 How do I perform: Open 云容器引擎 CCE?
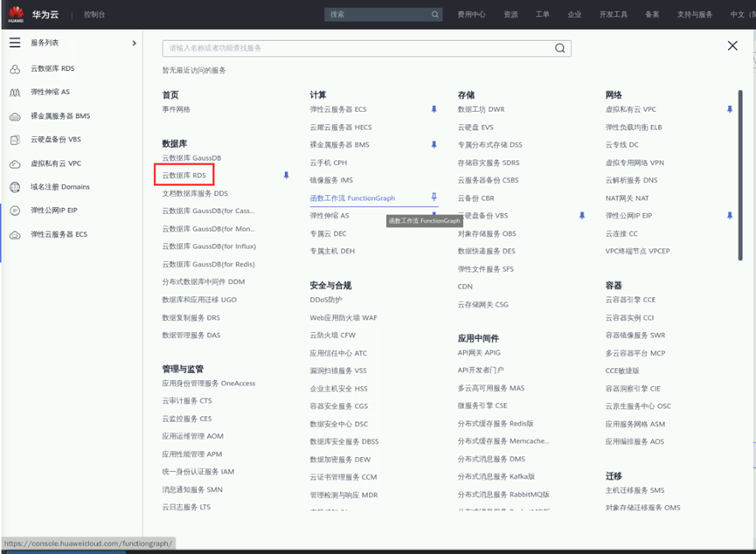coord(630,300)
